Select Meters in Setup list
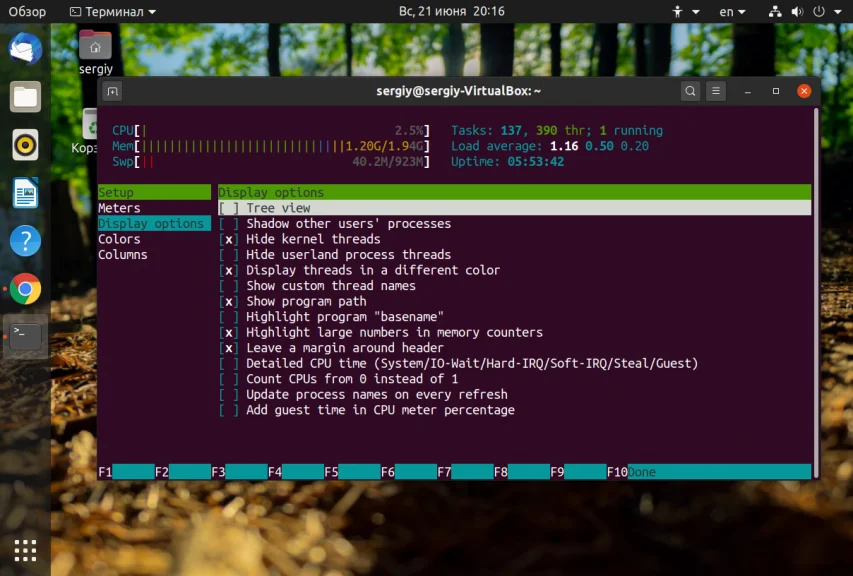The image size is (853, 576). (119, 208)
